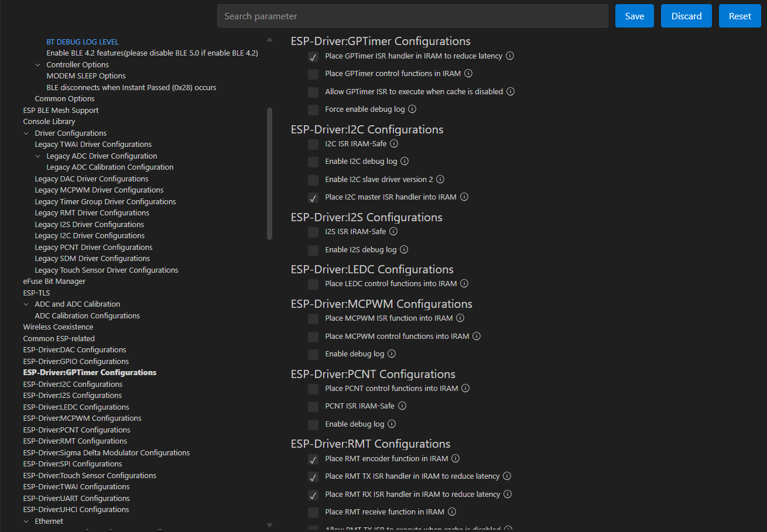This screenshot has height=532, width=767.
Task: Disable "Place RMT TX ISR handler in IRAM"
Action: pos(313,477)
